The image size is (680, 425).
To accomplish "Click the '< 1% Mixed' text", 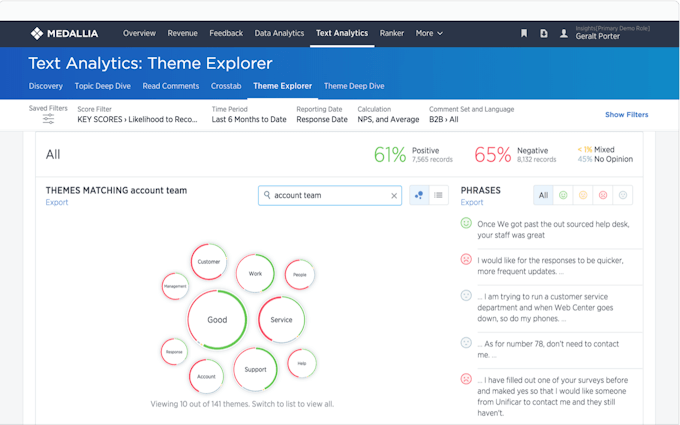I will click(596, 149).
